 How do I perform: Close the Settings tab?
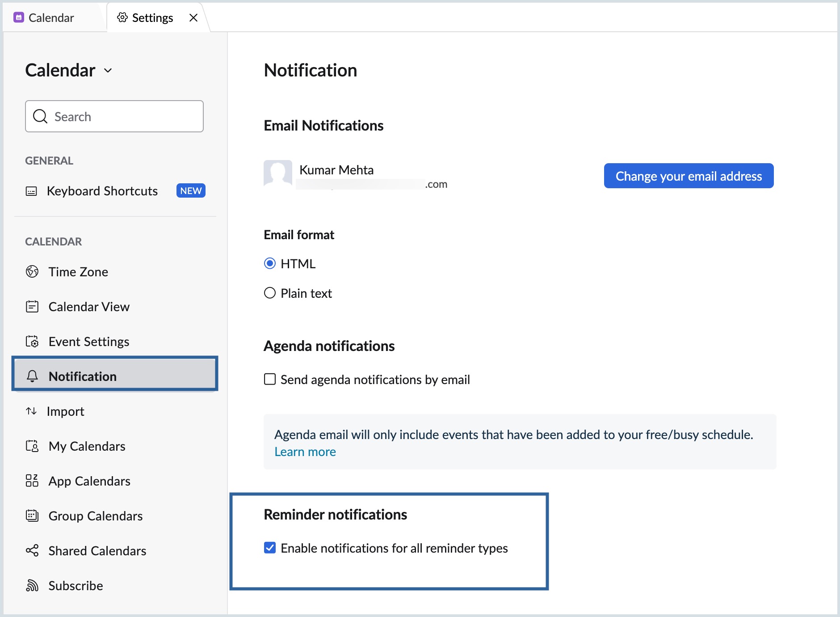(193, 17)
